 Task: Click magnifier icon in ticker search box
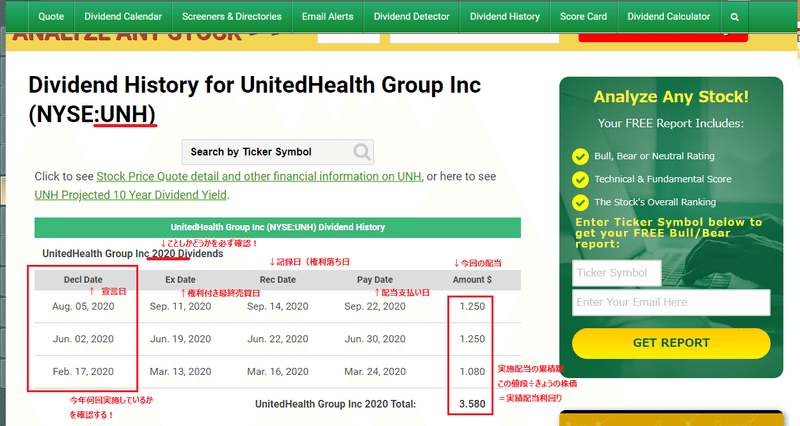(362, 152)
